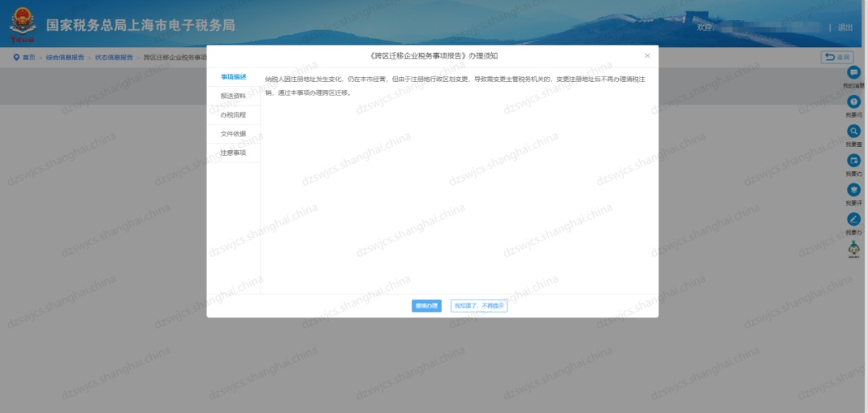The width and height of the screenshot is (868, 413).
Task: Click the 我要约 appointment icon
Action: (854, 161)
